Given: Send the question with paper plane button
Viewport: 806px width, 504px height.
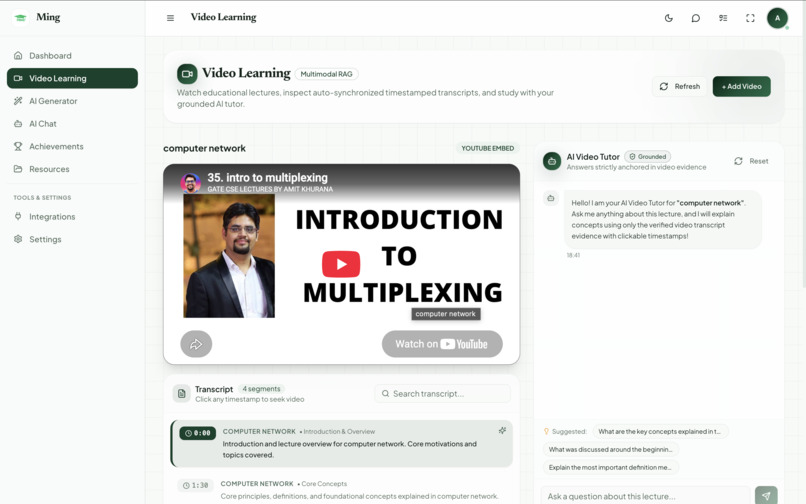Looking at the screenshot, I should point(766,495).
